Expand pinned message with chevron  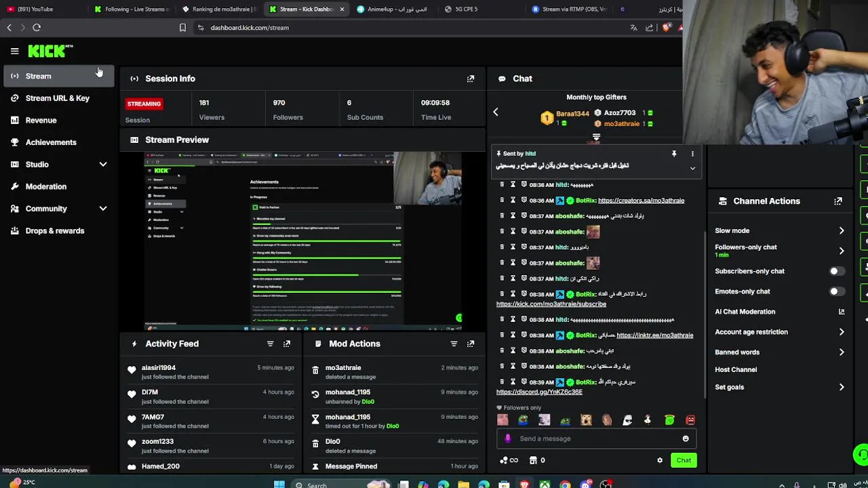click(692, 168)
